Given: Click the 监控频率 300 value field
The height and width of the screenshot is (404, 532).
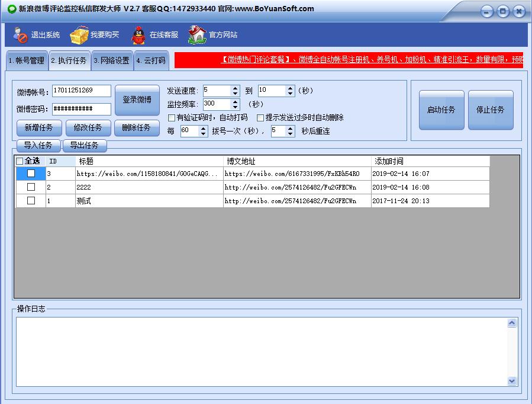Looking at the screenshot, I should tap(217, 104).
